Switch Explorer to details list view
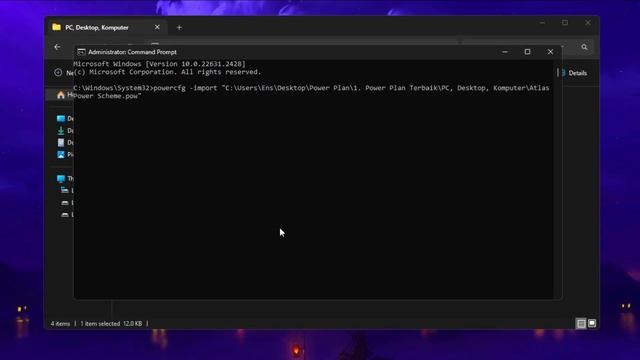The height and width of the screenshot is (360, 640). 581,324
